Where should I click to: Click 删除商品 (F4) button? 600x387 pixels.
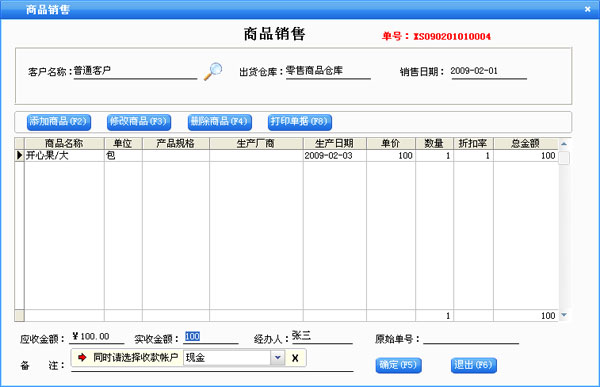click(x=220, y=122)
